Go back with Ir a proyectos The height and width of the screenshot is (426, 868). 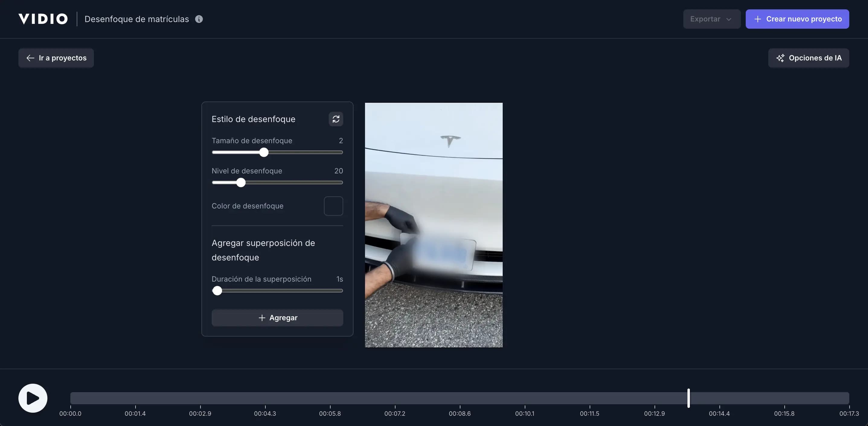(x=56, y=58)
